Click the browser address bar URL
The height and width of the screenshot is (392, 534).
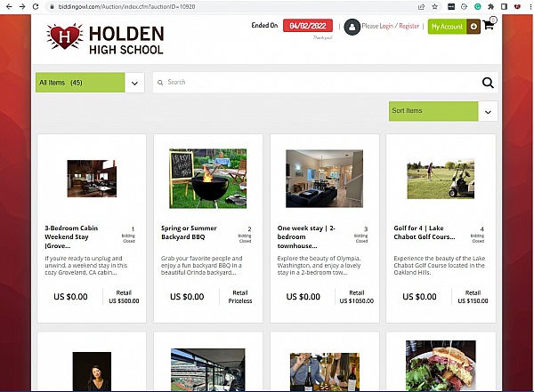tap(126, 6)
